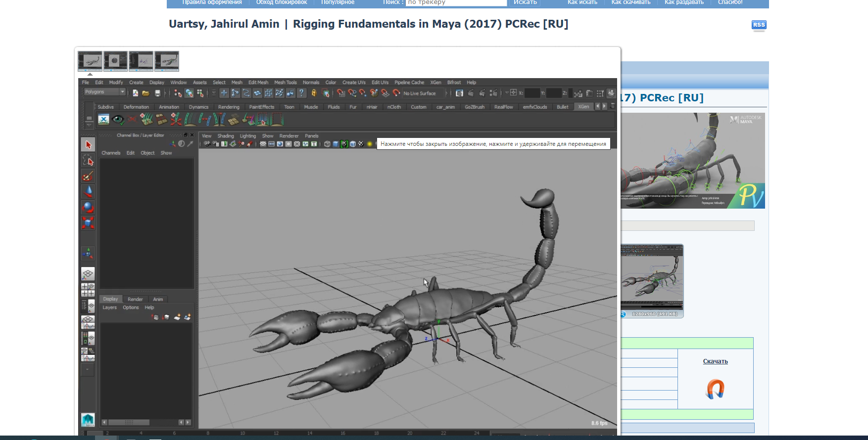
Task: Open the Edit Mesh menu
Action: pos(258,83)
